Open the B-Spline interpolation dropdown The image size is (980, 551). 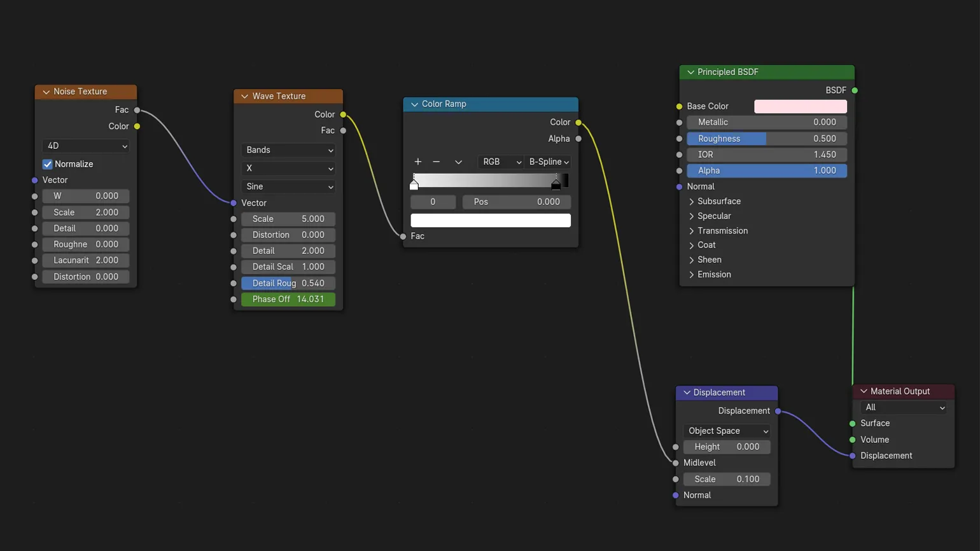click(x=549, y=162)
